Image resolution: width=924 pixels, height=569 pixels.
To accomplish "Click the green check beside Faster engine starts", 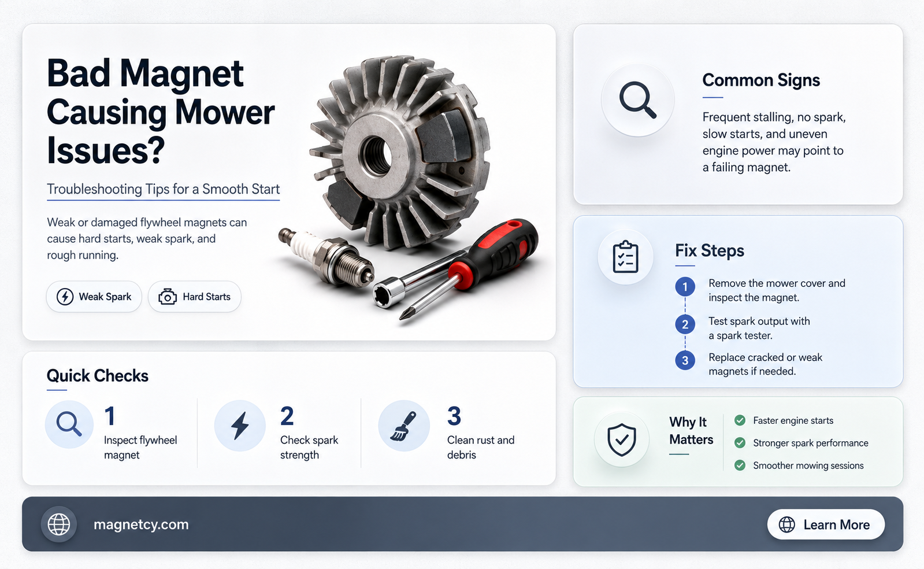I will pos(740,420).
